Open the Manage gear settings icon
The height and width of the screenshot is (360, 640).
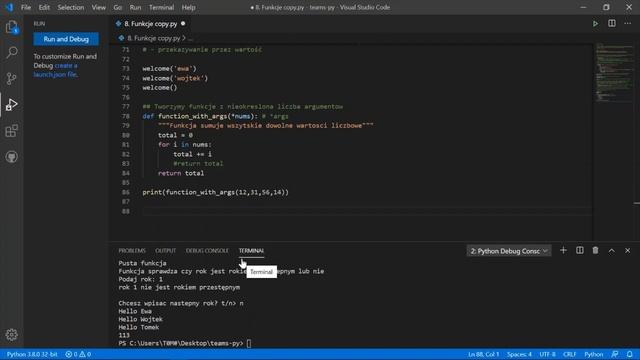pyautogui.click(x=11, y=335)
